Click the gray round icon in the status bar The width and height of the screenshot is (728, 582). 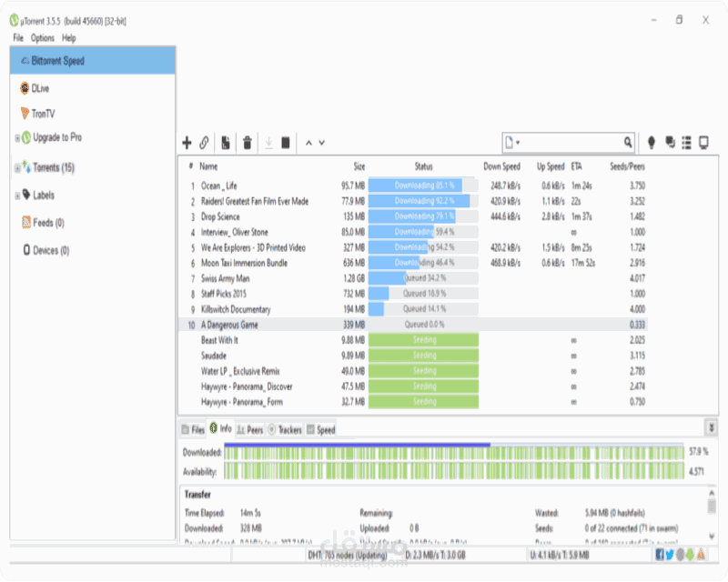(x=680, y=555)
